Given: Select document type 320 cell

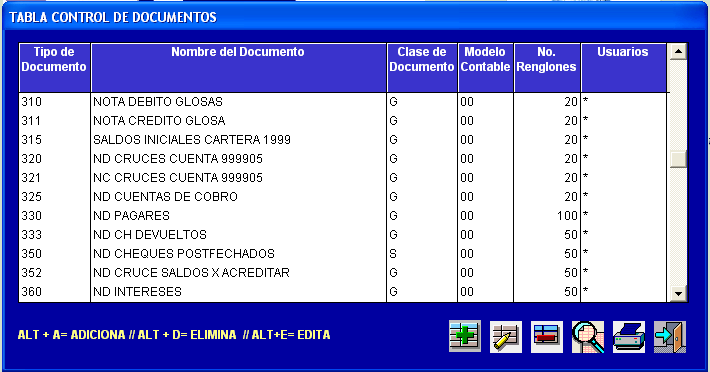Looking at the screenshot, I should click(x=54, y=159).
